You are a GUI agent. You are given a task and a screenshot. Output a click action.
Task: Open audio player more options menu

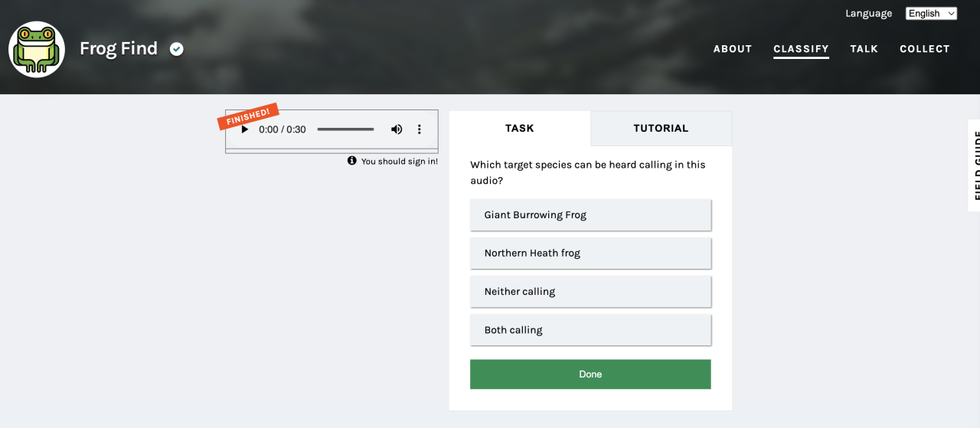(420, 129)
